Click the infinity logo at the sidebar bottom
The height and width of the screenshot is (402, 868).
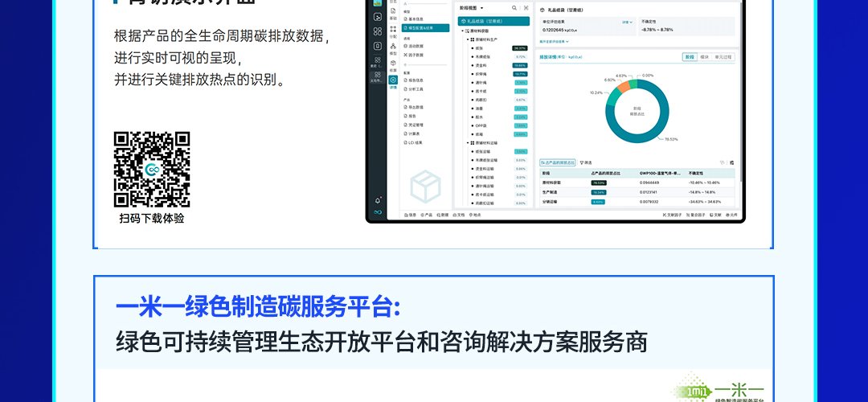click(x=377, y=212)
